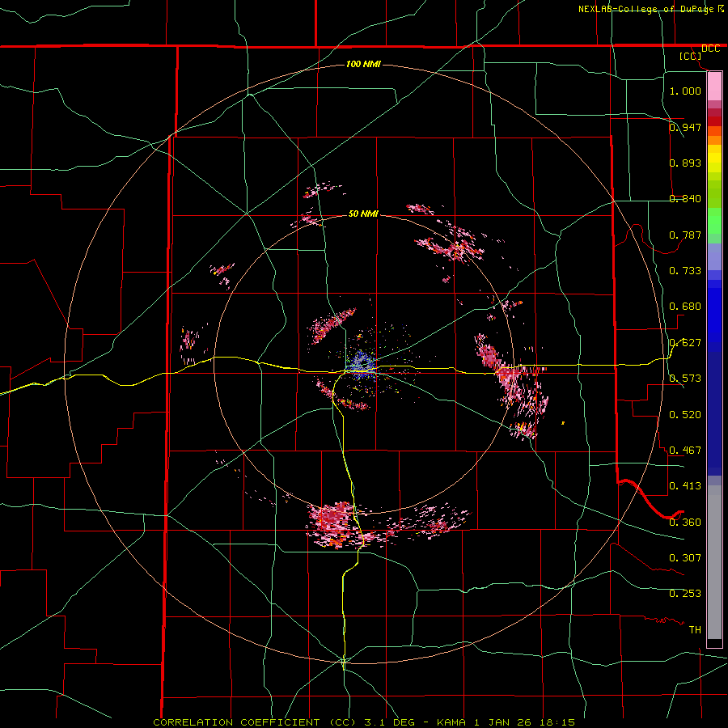
Task: Click the 0.360 color scale value
Action: coord(685,522)
